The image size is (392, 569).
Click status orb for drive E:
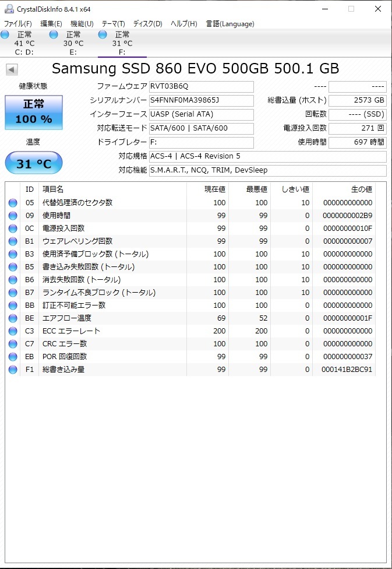coord(54,35)
